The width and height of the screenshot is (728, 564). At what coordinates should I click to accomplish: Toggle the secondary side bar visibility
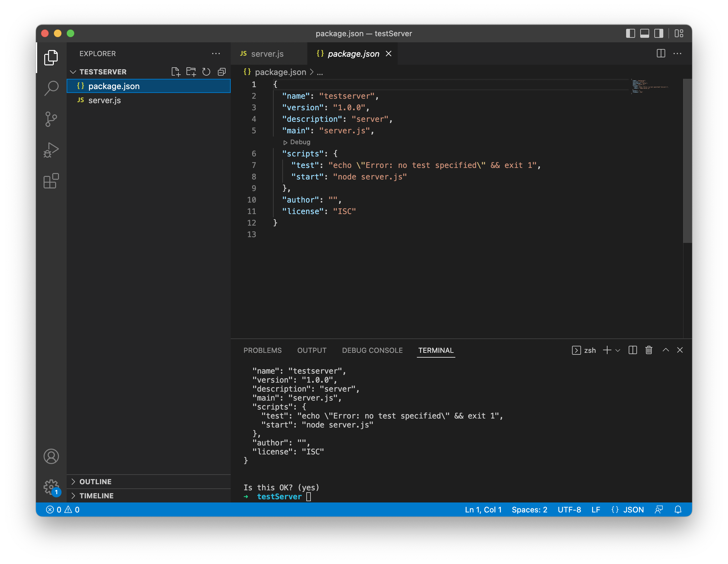click(x=659, y=33)
